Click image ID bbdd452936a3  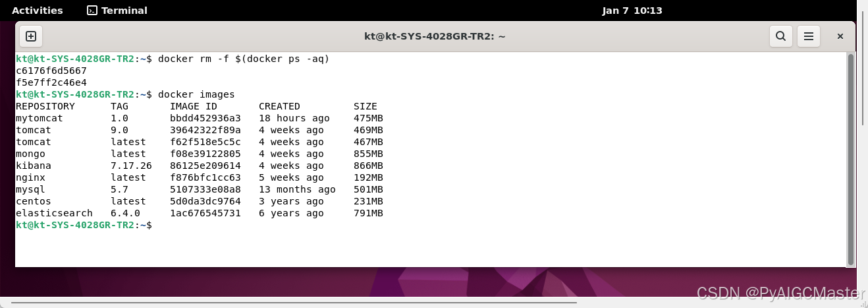point(205,118)
